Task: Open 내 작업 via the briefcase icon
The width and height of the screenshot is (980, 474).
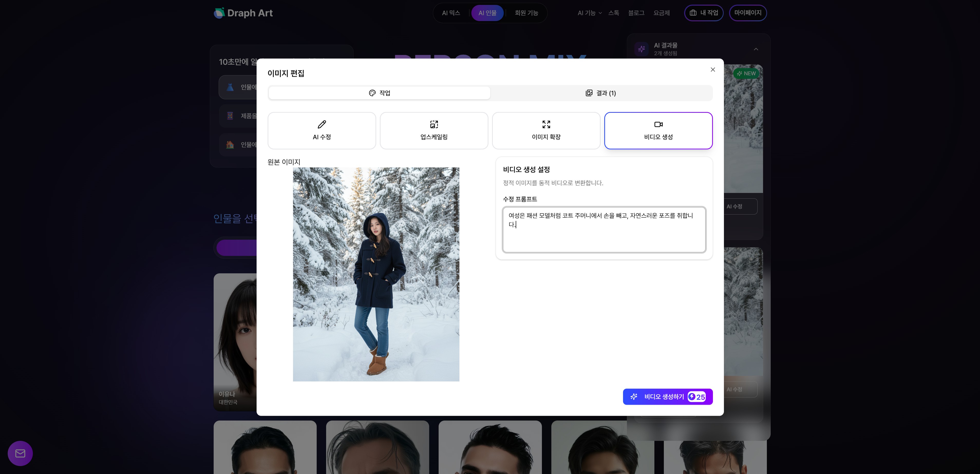Action: point(693,13)
